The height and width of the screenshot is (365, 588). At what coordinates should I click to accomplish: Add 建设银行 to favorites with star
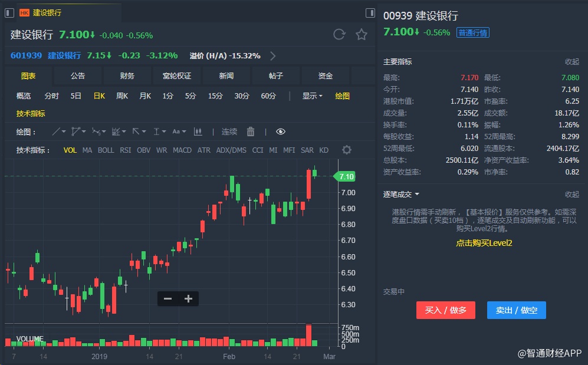(x=362, y=34)
